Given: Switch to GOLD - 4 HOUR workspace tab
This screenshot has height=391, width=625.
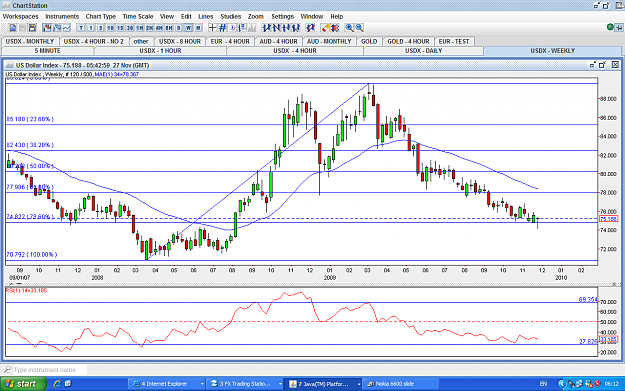Looking at the screenshot, I should click(408, 41).
